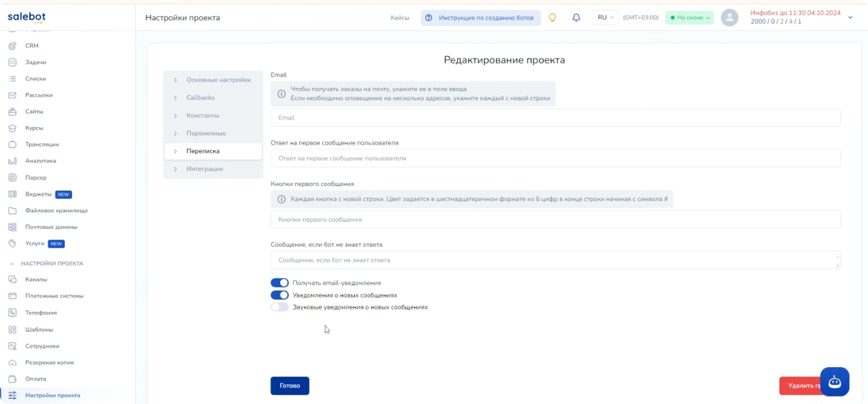
Task: Click the user avatar icon
Action: coord(729,18)
